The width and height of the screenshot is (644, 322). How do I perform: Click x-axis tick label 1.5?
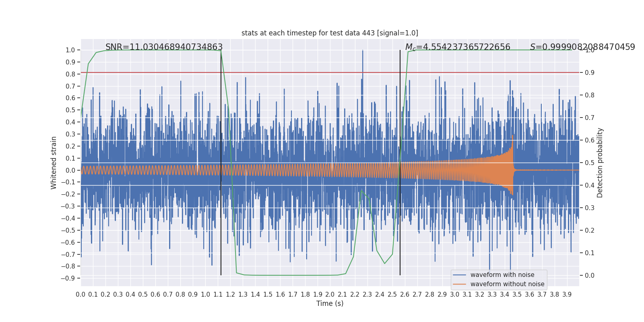pyautogui.click(x=268, y=295)
